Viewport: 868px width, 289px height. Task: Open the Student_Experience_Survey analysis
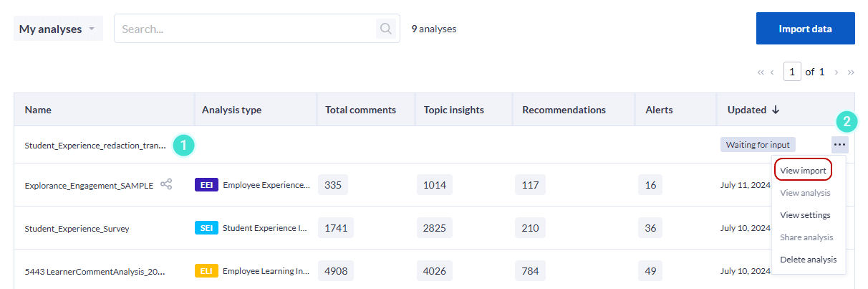click(77, 229)
